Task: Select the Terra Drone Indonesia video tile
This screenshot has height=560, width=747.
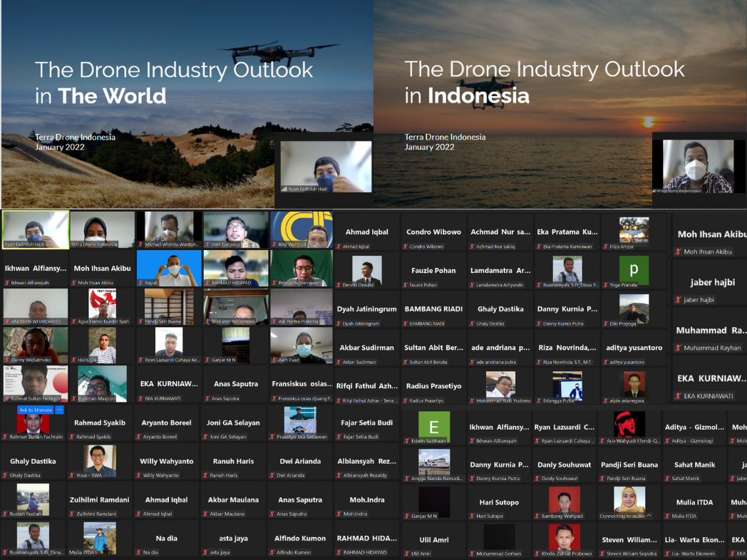Action: [x=102, y=229]
